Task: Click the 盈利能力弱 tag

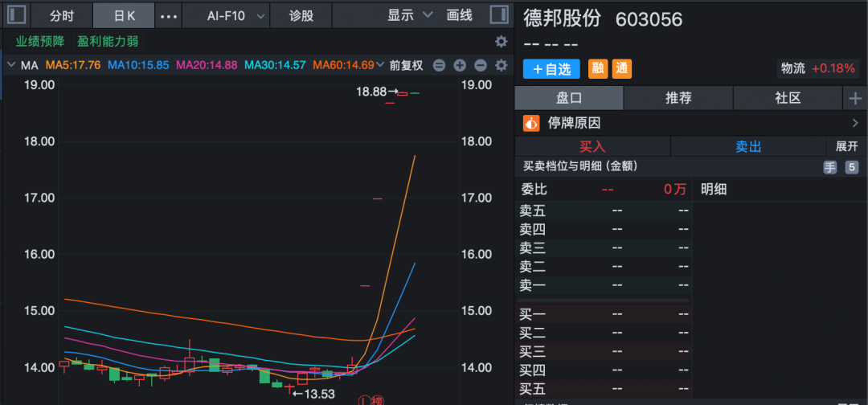Action: point(108,42)
